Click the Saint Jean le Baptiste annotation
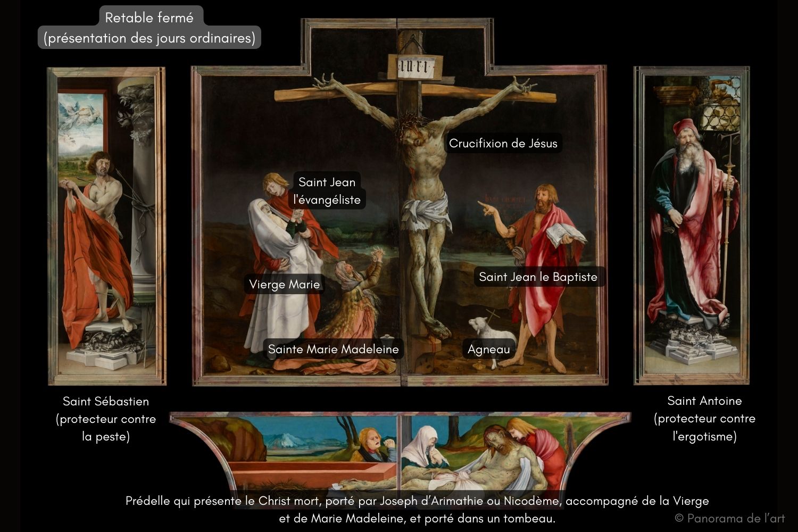 click(538, 277)
